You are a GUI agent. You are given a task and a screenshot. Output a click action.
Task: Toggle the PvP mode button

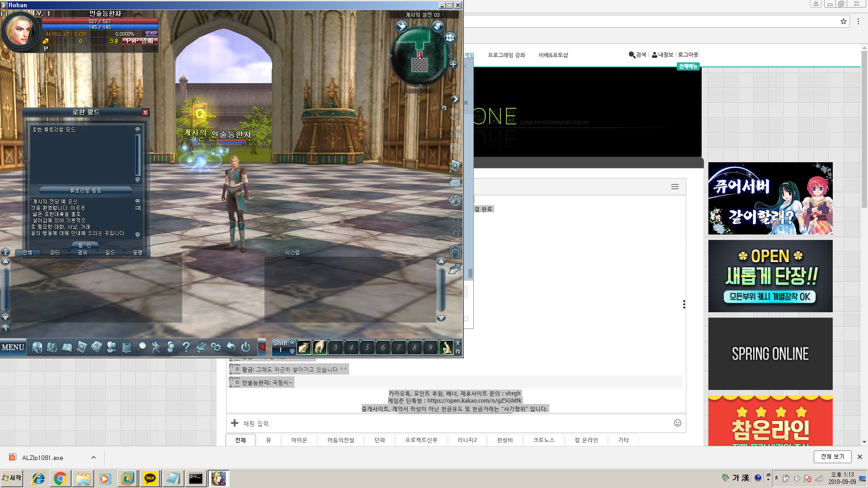140,41
